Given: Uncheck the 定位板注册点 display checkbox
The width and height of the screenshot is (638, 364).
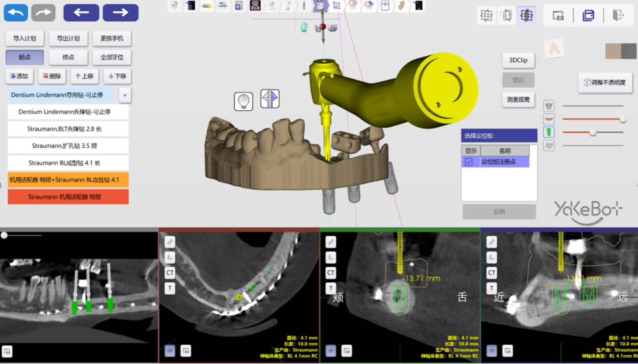Looking at the screenshot, I should click(x=469, y=162).
